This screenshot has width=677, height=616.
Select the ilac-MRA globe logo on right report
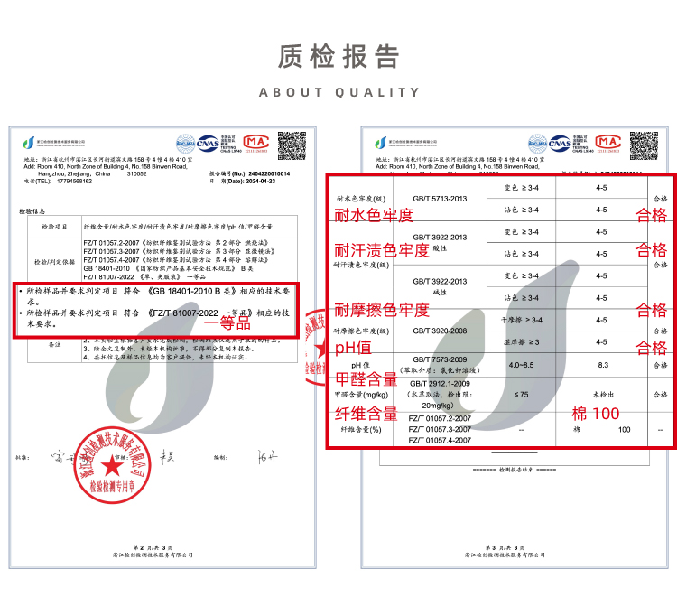click(x=538, y=144)
